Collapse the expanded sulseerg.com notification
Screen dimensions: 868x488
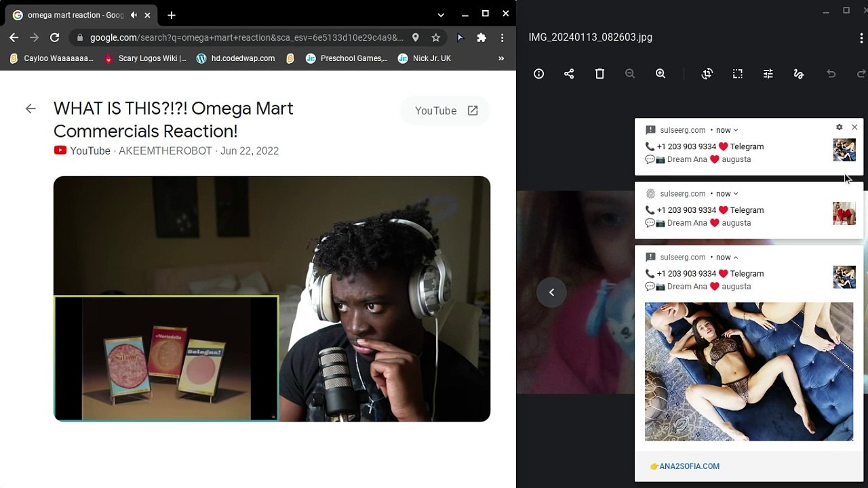[736, 258]
